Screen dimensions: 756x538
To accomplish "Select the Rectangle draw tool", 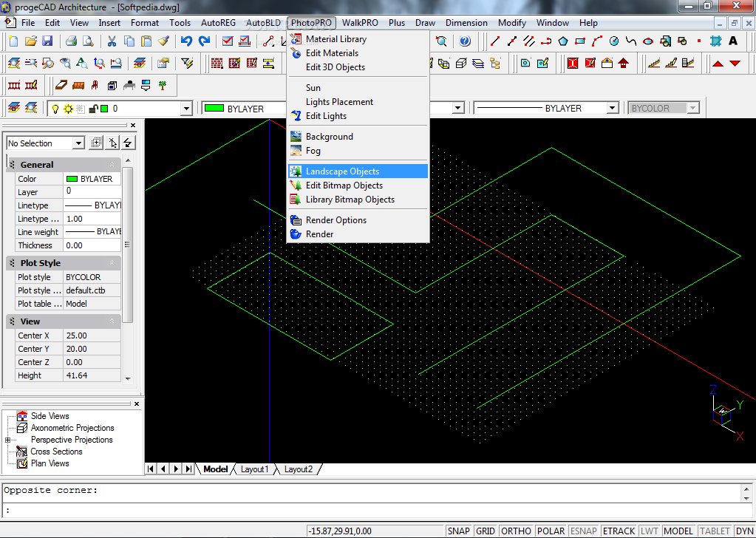I will click(580, 41).
